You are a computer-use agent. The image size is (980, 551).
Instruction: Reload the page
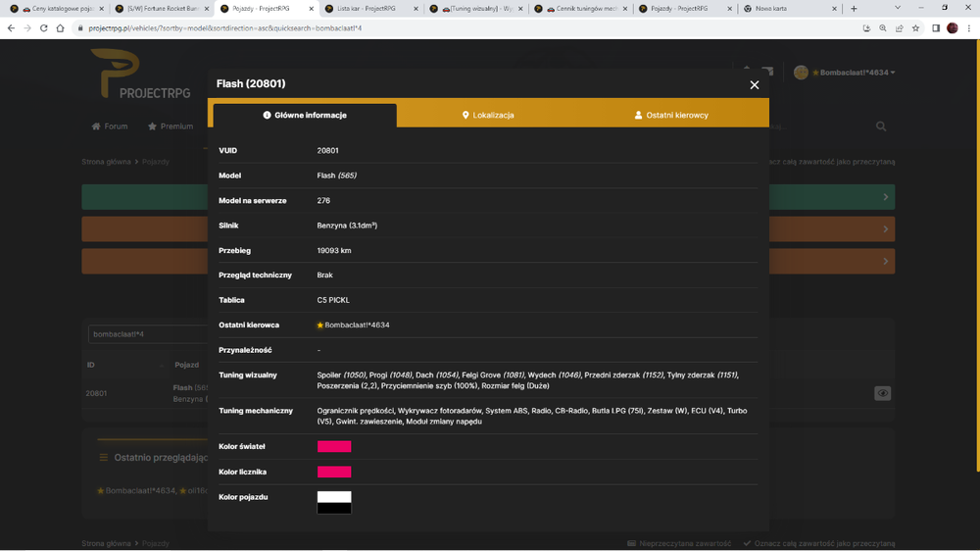(x=44, y=28)
